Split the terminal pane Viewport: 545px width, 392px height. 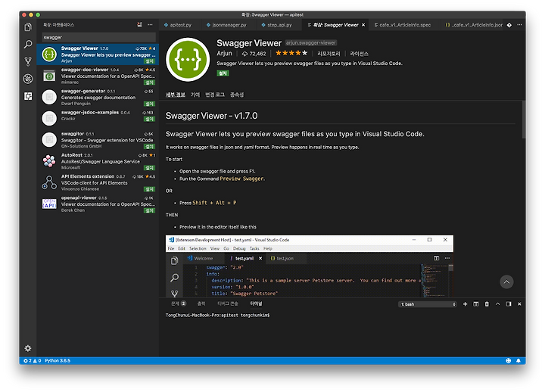tap(476, 304)
